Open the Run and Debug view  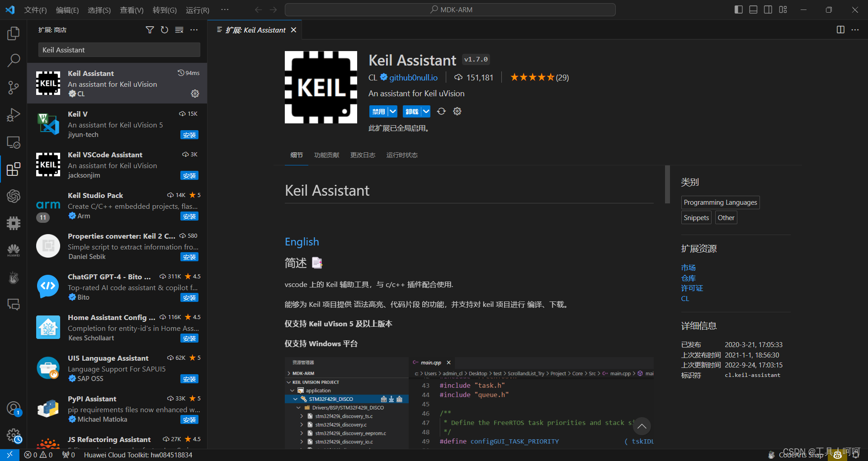coord(14,115)
